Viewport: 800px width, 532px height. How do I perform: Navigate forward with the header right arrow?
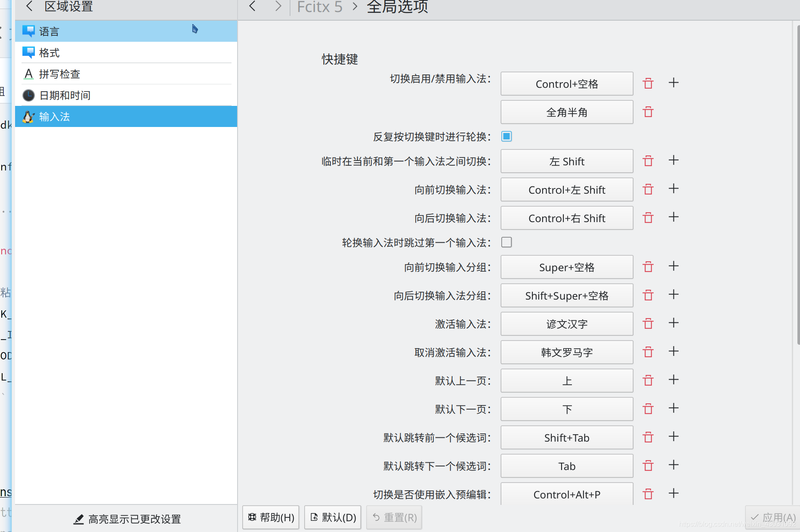278,6
